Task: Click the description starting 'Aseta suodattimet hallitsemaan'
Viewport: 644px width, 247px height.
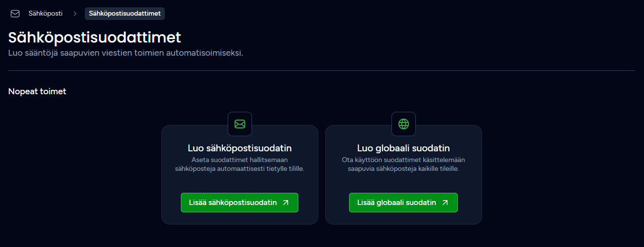Action: click(x=240, y=165)
